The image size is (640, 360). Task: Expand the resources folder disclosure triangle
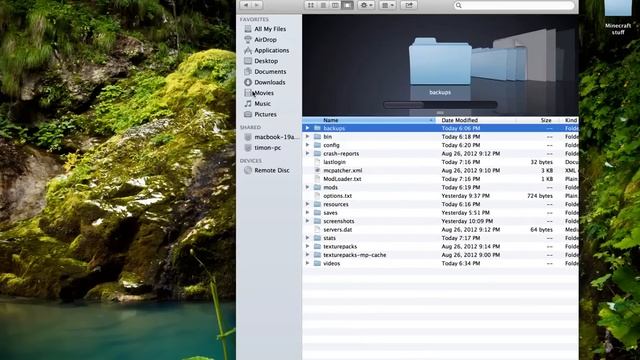[308, 204]
